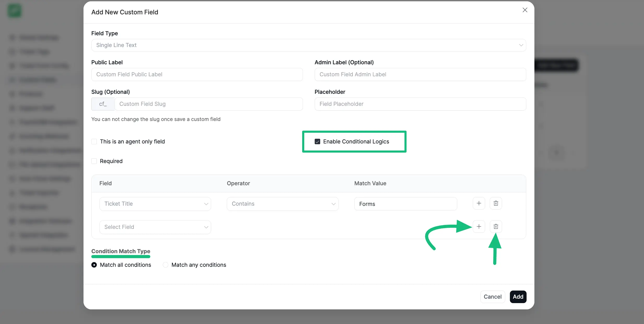Select Match all conditions
Screen dimensions: 644x324
click(94, 265)
